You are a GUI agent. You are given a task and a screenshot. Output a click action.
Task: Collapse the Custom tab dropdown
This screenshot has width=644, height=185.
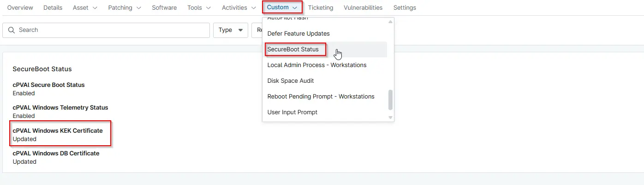coord(282,7)
